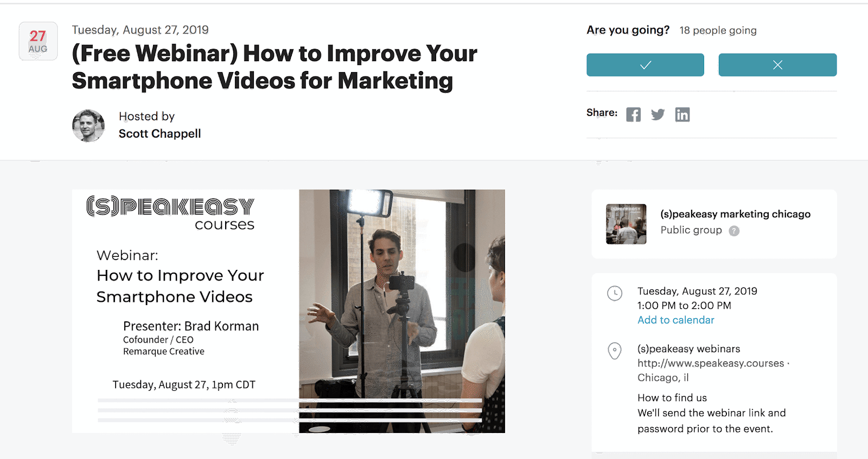868x459 pixels.
Task: Share event on LinkedIn
Action: [x=682, y=114]
